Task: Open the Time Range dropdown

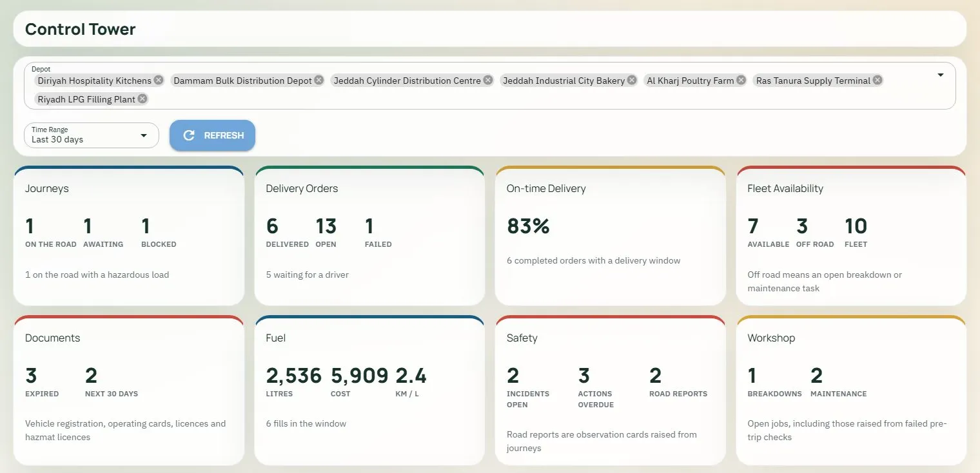Action: click(92, 135)
